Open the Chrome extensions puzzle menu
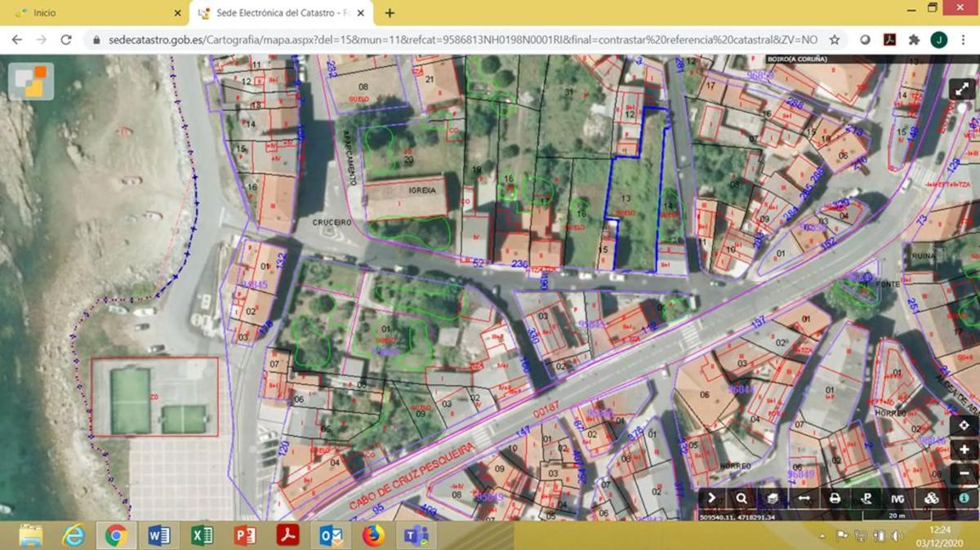 (914, 39)
